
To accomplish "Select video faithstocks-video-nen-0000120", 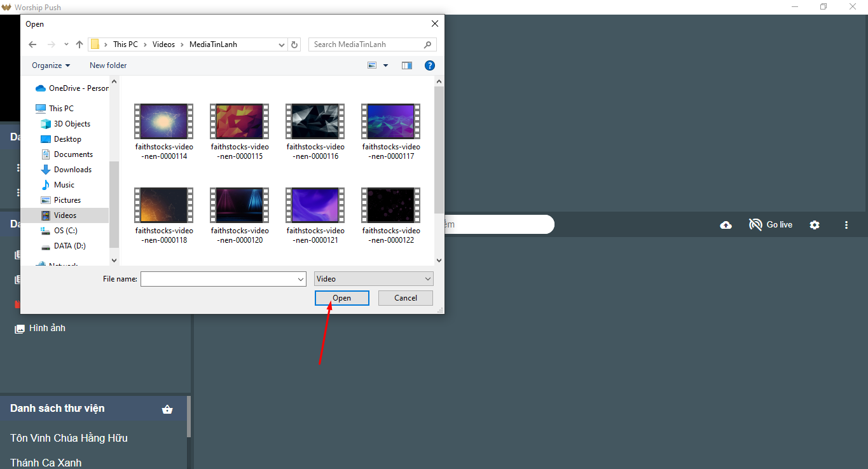I will pos(240,216).
